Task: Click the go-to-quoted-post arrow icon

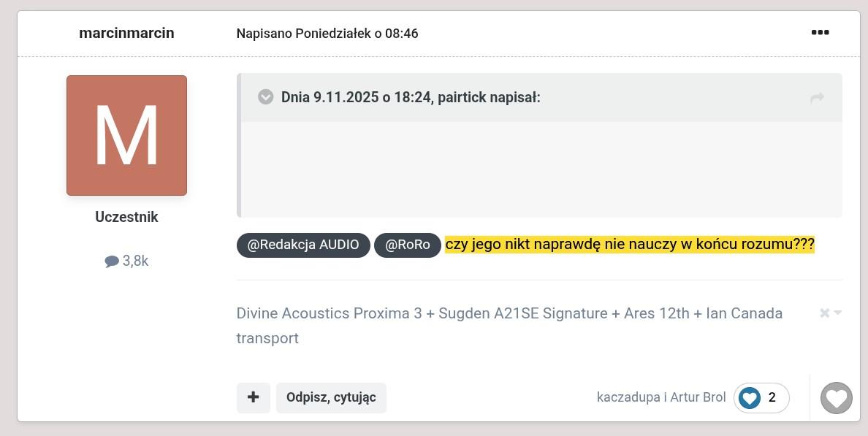Action: pos(817,98)
